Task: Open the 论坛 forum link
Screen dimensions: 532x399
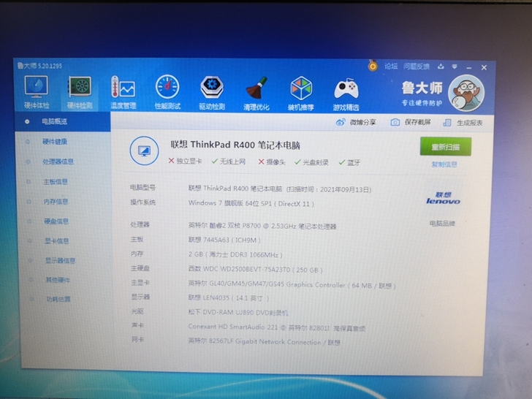Action: (391, 66)
